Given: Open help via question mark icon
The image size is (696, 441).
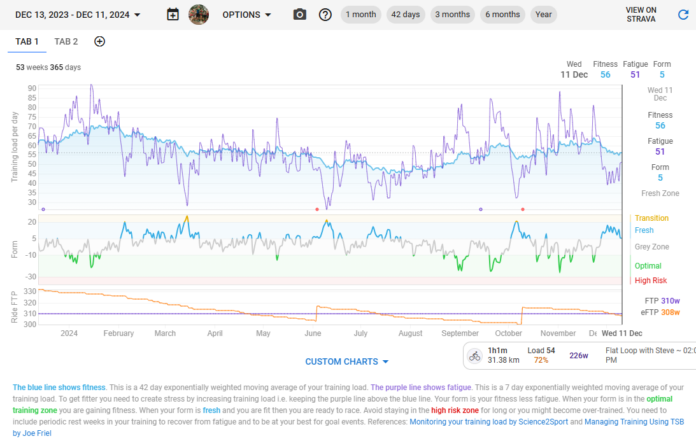Looking at the screenshot, I should (x=325, y=15).
